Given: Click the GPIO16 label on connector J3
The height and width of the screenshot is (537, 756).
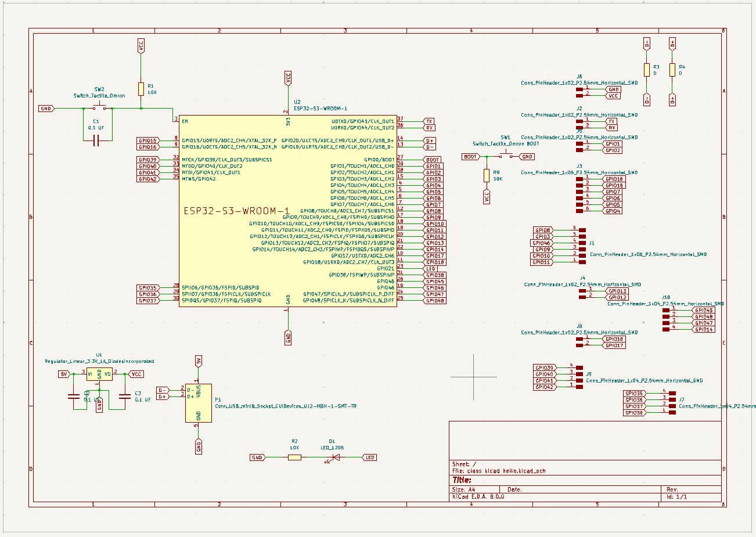Looking at the screenshot, I should click(x=614, y=179).
